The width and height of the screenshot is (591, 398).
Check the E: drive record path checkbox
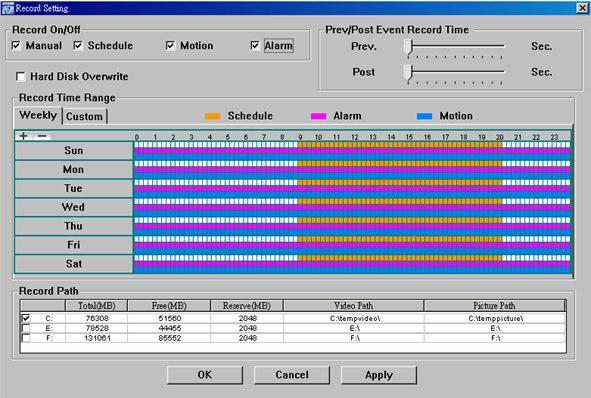coord(26,328)
